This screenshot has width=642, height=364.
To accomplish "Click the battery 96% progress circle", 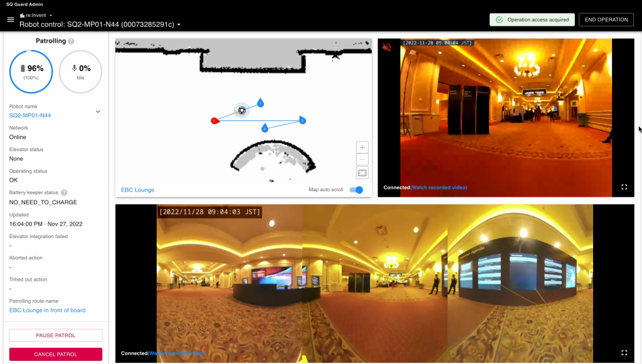I will point(31,71).
